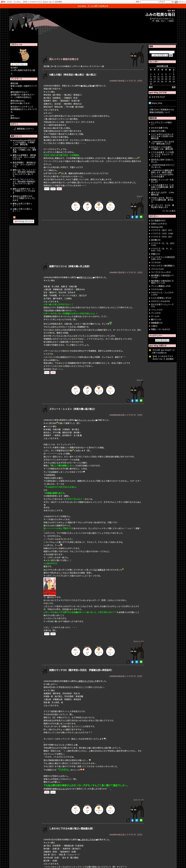186x868 pixels.
Task: Open the goo blog アドバンス banner
Action: (x=23, y=221)
